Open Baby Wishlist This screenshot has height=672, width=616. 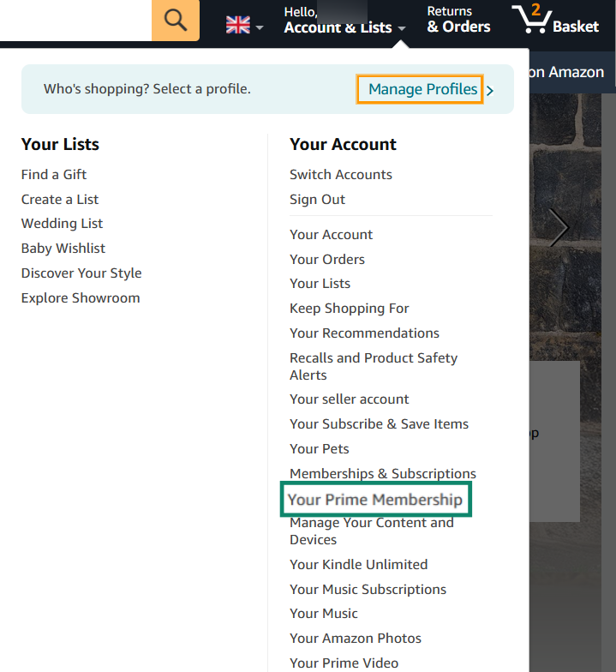[63, 248]
